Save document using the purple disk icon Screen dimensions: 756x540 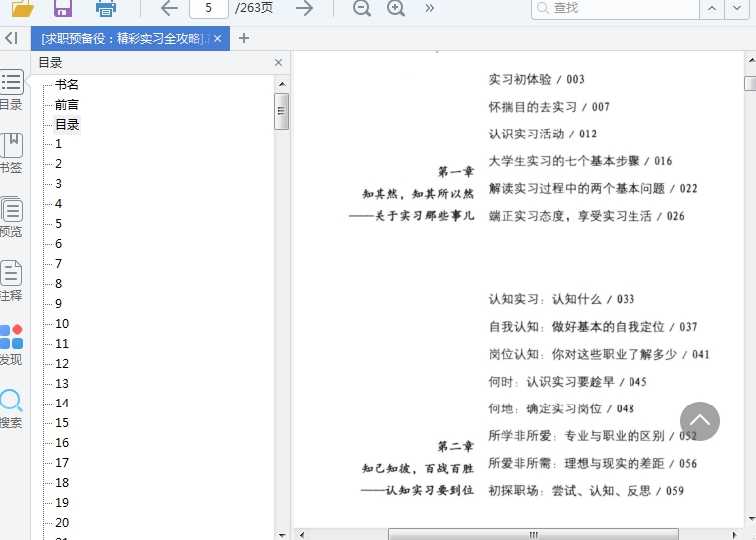coord(63,8)
